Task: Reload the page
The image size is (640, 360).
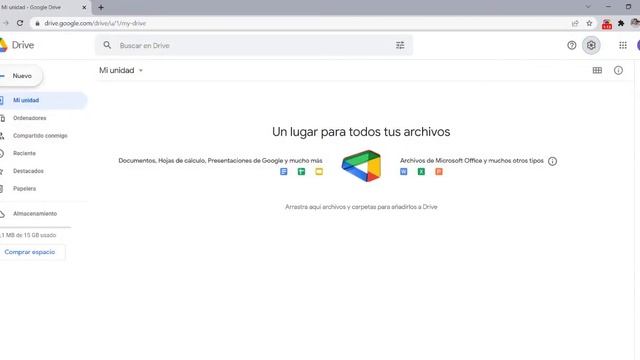Action: [x=20, y=23]
